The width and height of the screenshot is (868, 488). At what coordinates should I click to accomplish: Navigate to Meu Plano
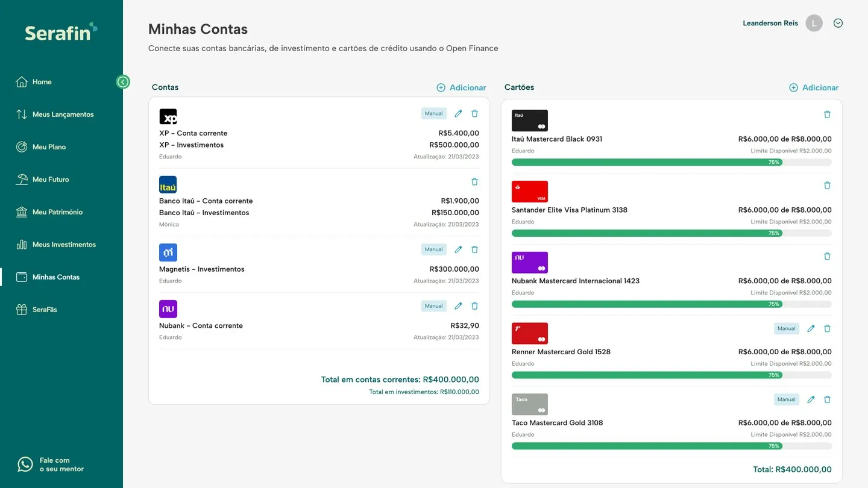(41, 147)
